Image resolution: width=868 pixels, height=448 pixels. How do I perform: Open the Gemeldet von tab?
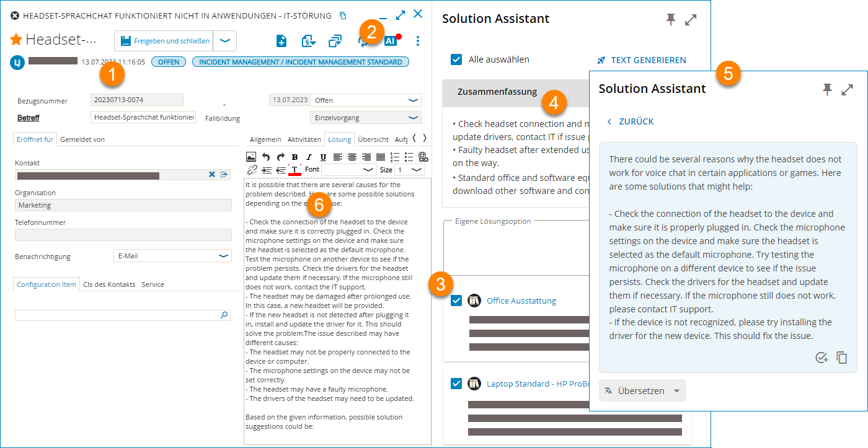82,139
